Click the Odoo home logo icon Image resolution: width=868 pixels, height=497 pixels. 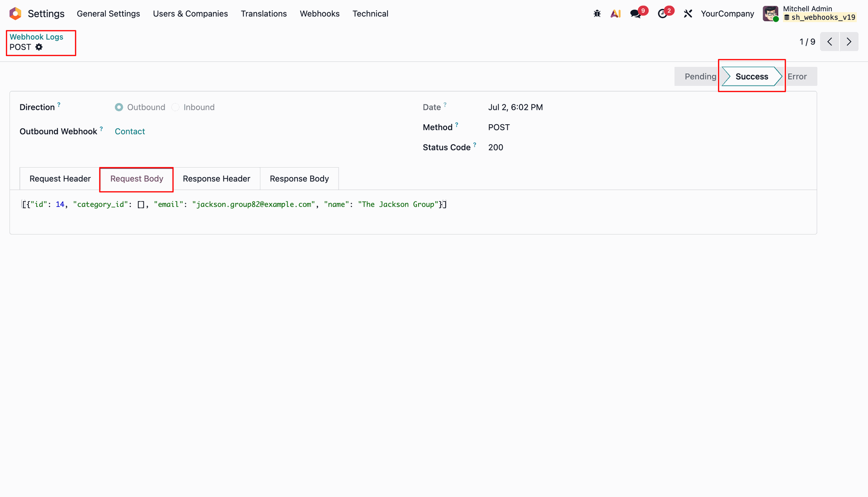coord(15,14)
